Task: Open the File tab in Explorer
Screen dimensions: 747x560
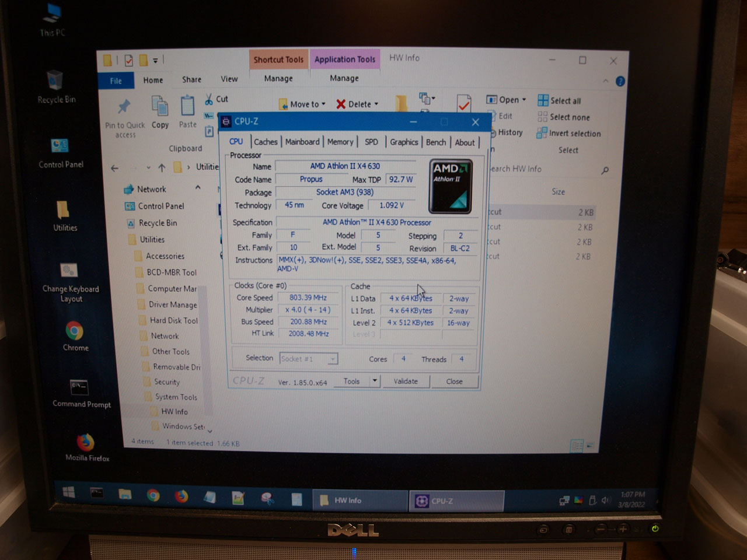Action: [x=116, y=80]
